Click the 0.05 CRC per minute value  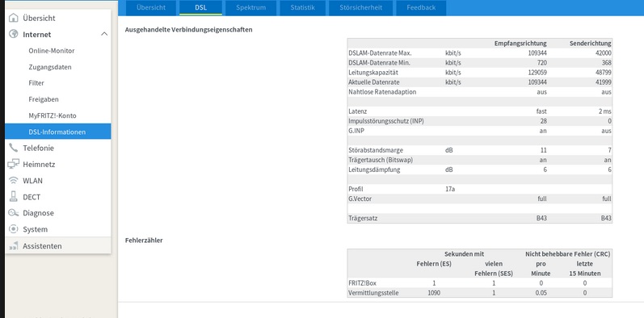click(541, 293)
